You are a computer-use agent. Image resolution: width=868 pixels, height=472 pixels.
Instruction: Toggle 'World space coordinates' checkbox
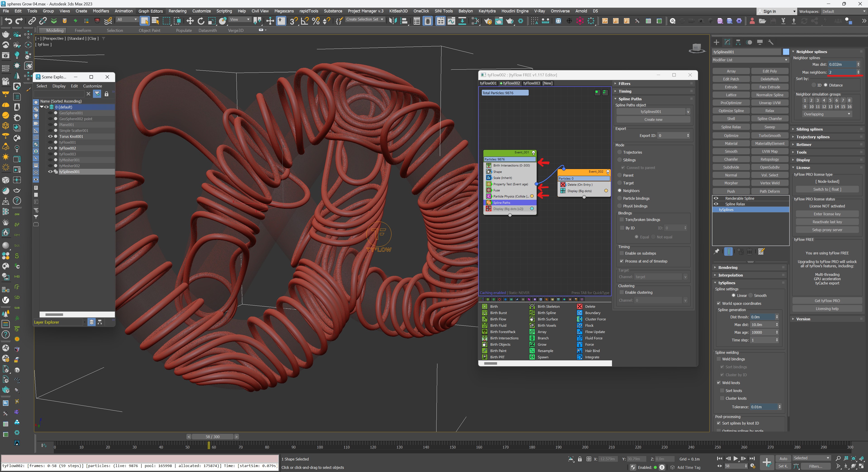pos(719,303)
